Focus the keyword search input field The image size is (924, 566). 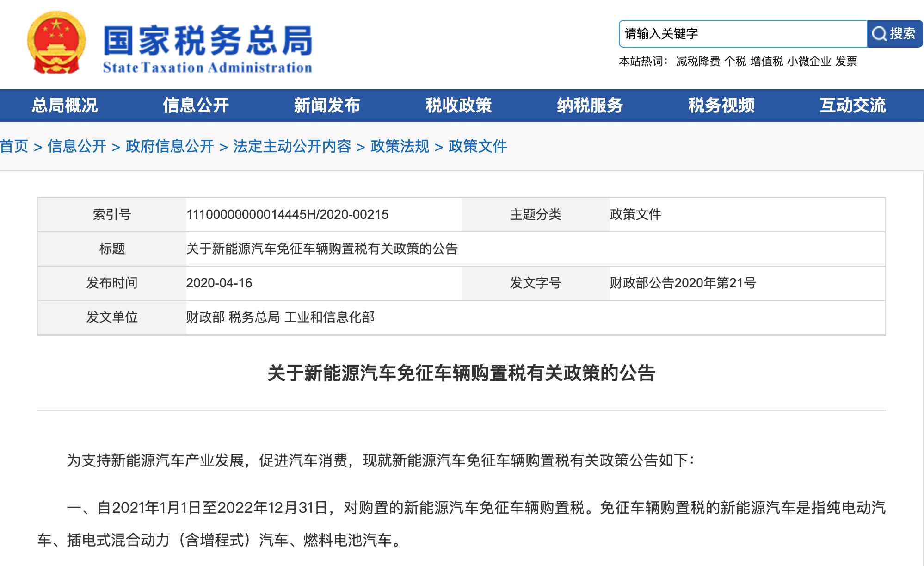click(x=743, y=34)
